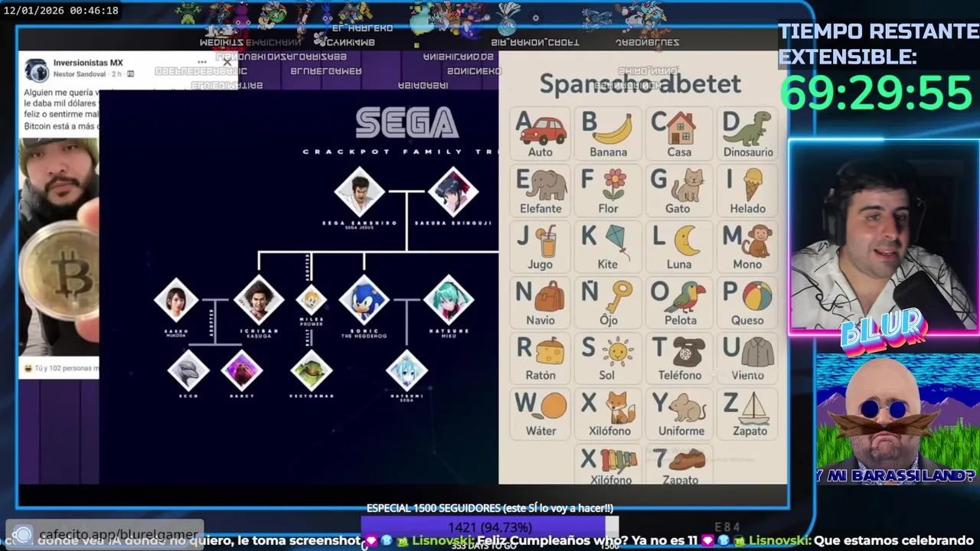Image resolution: width=980 pixels, height=551 pixels.
Task: Select the fox Xilófono tile
Action: (609, 413)
